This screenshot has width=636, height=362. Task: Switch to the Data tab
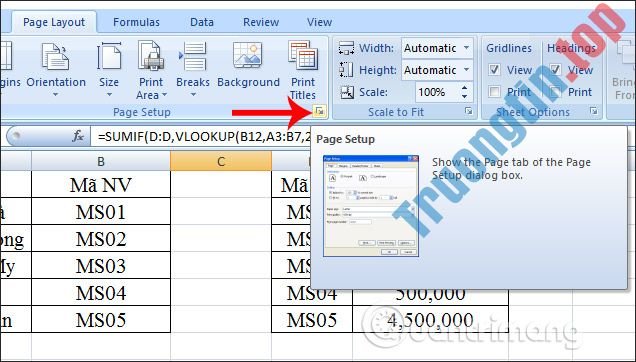(x=202, y=22)
